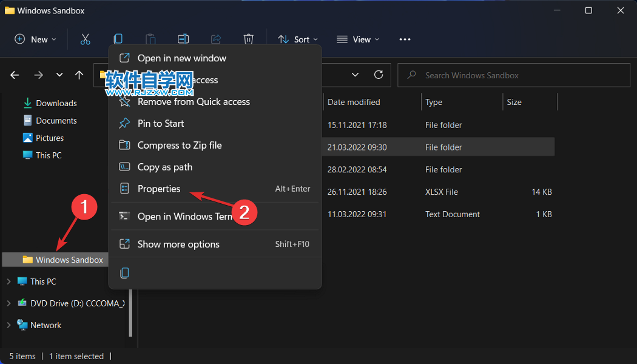Viewport: 637px width, 364px height.
Task: Open the See more ellipsis menu
Action: point(405,39)
